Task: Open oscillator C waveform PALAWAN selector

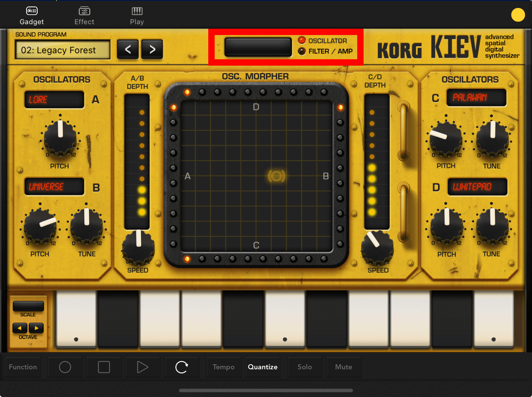Action: [x=477, y=97]
